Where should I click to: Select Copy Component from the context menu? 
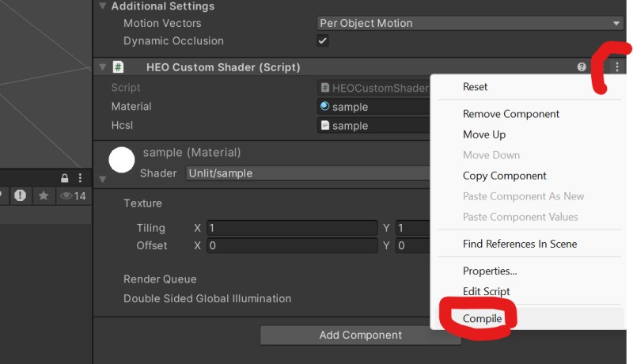[x=505, y=176]
